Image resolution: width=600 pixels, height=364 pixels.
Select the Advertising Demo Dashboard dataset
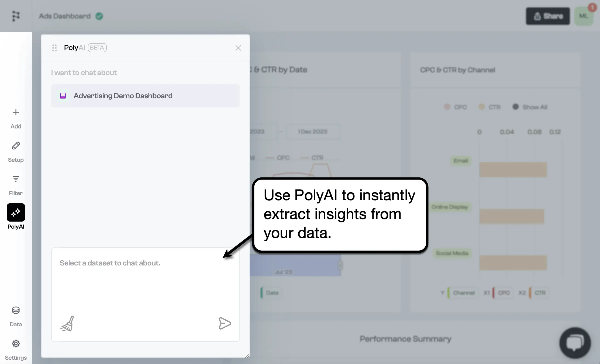(145, 96)
